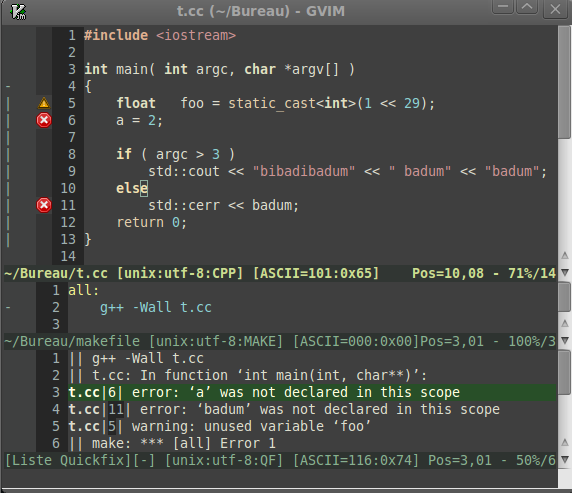This screenshot has height=493, width=572.
Task: Click "if" keyword on line 8
Action: point(124,154)
